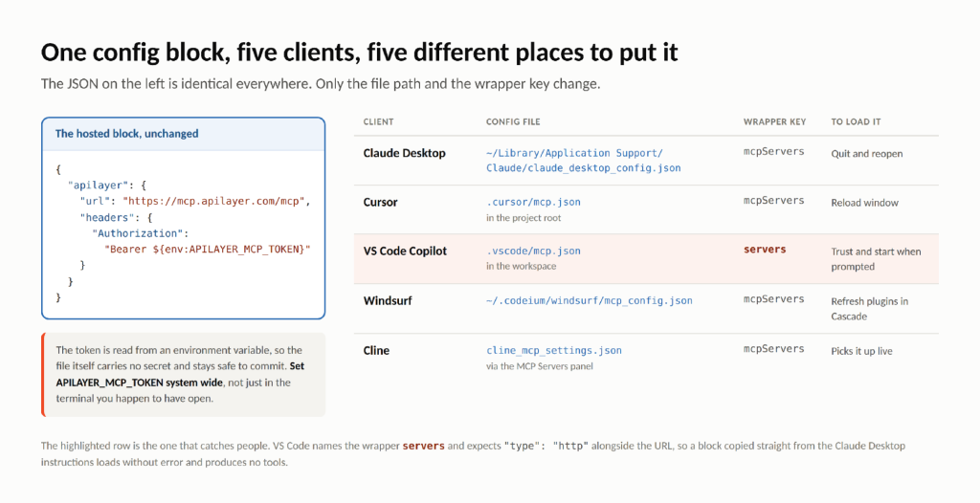Click the Bearer token string in the code
Screen dimensions: 980x503
[208, 250]
